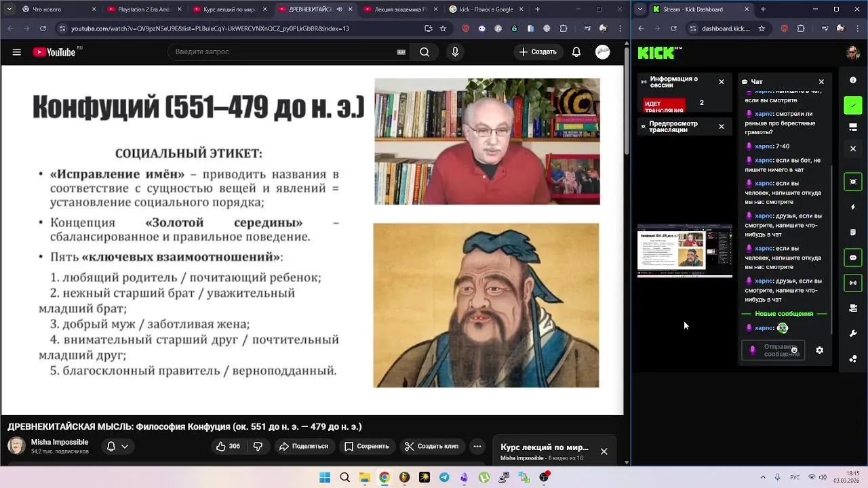Click the stream preview thumbnail in Kick
The height and width of the screenshot is (488, 868).
click(685, 251)
